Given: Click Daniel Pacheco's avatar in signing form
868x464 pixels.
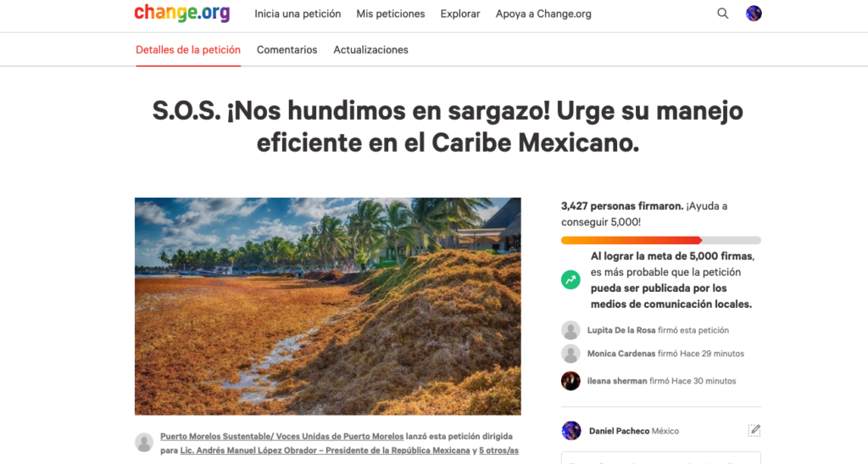Looking at the screenshot, I should pyautogui.click(x=571, y=431).
